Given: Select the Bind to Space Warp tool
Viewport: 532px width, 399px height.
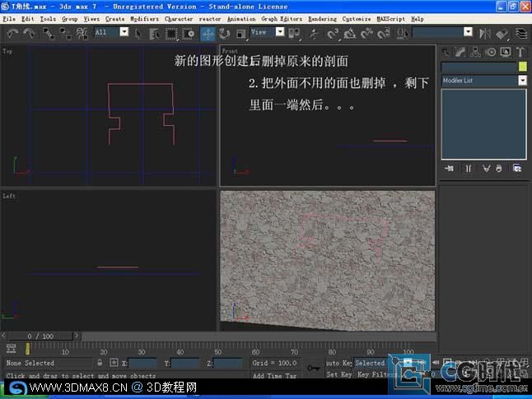Looking at the screenshot, I should pyautogui.click(x=82, y=33).
